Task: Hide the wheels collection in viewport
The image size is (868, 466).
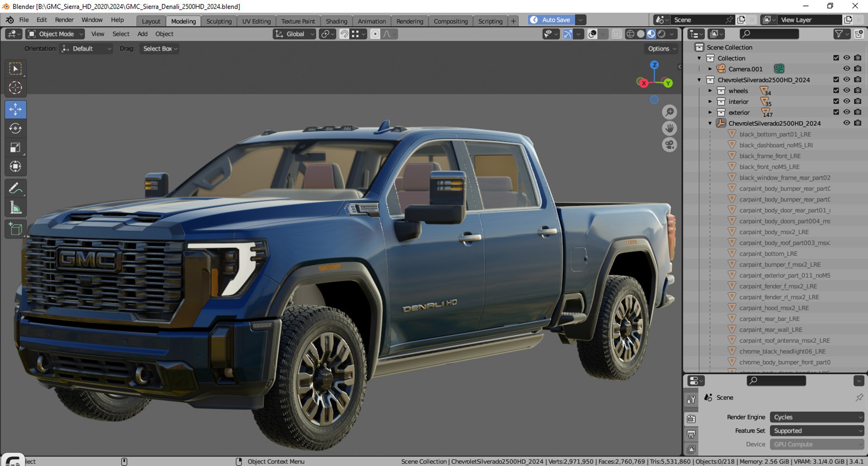Action: tap(847, 90)
